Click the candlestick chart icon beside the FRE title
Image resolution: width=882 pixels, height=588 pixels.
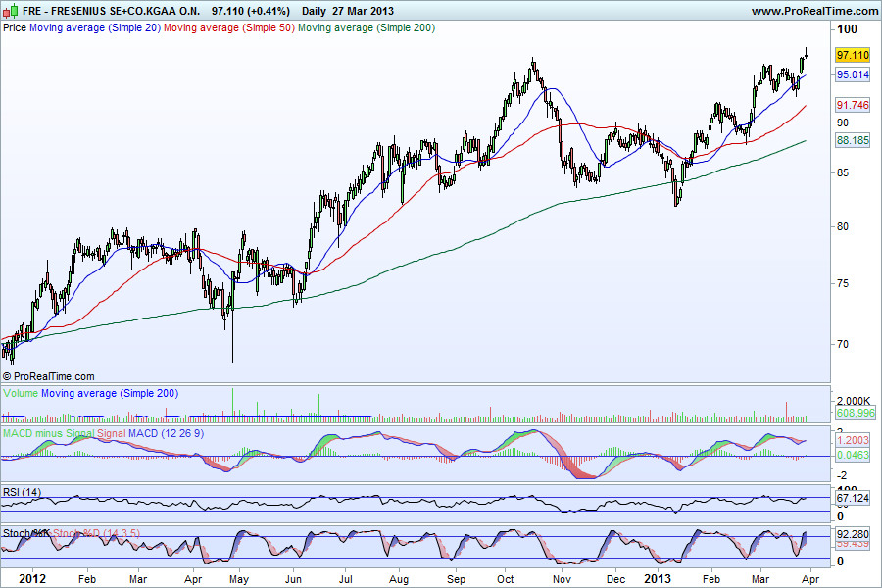click(10, 11)
